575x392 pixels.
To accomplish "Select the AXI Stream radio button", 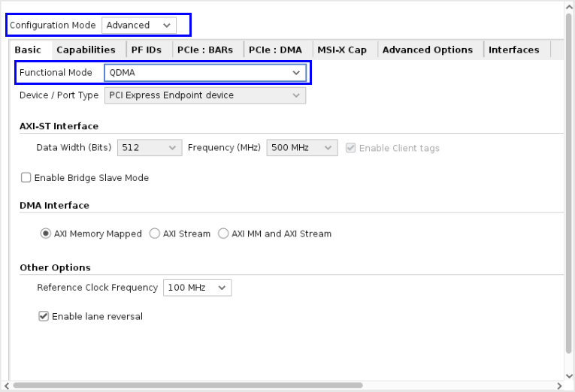I will 156,234.
